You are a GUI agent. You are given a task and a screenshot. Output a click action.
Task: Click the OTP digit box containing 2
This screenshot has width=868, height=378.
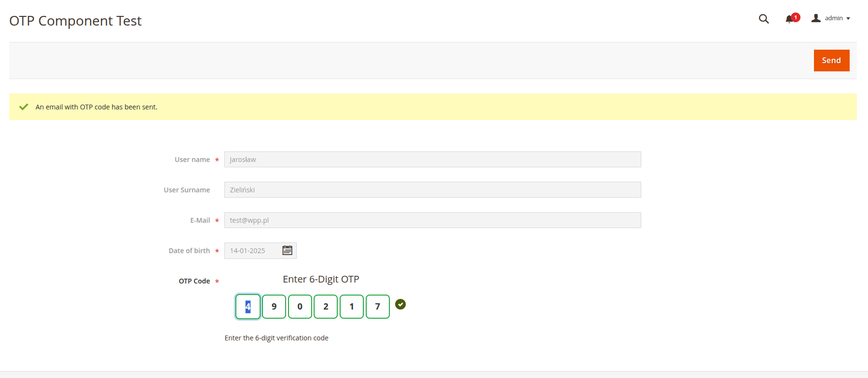(326, 307)
